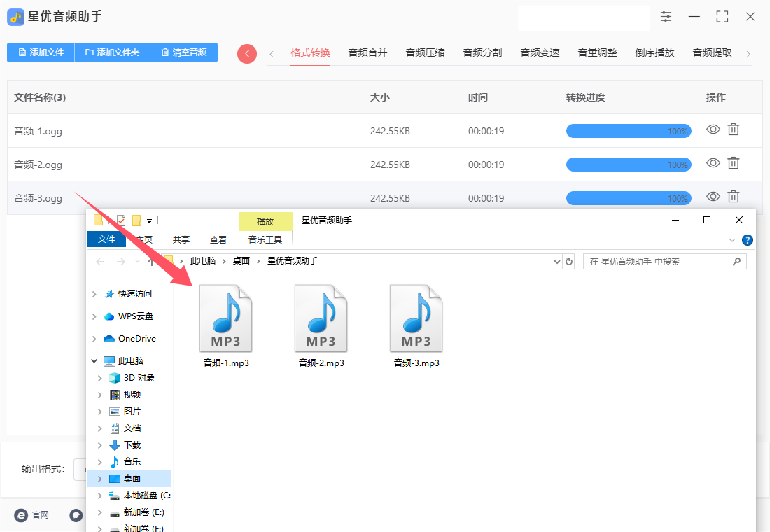Viewport: 770px width, 532px height.
Task: Open the 音频压缩 tab
Action: pos(426,52)
